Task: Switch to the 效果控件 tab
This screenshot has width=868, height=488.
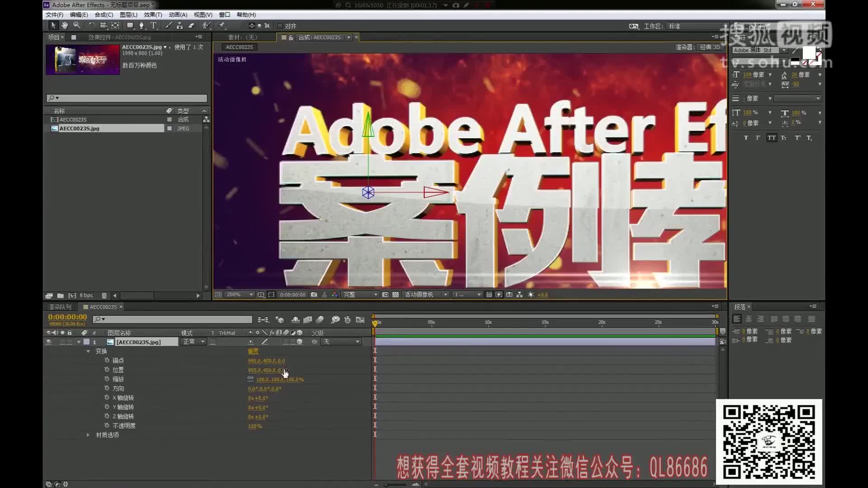Action: (119, 37)
